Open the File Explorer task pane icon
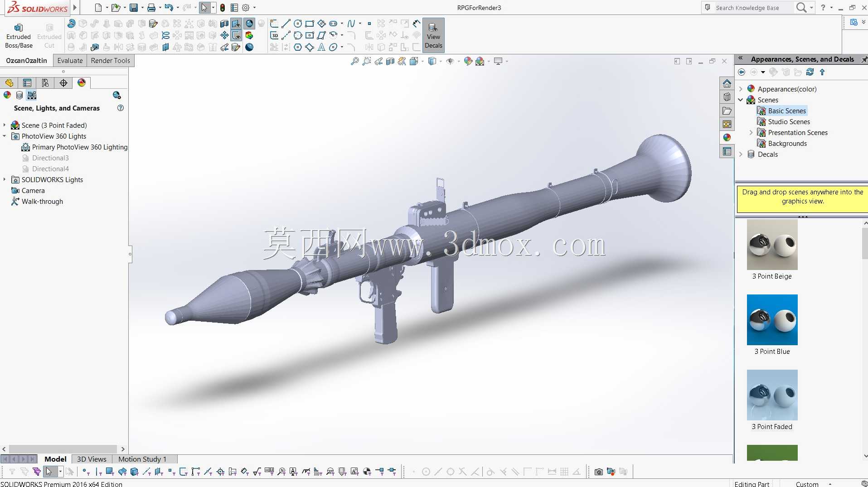This screenshot has width=868, height=487. coord(727,111)
